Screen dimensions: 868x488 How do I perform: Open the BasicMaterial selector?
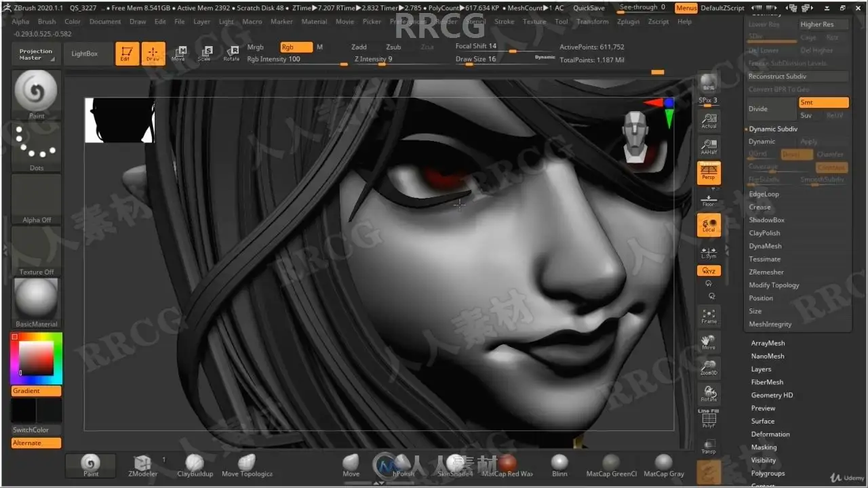coord(37,303)
